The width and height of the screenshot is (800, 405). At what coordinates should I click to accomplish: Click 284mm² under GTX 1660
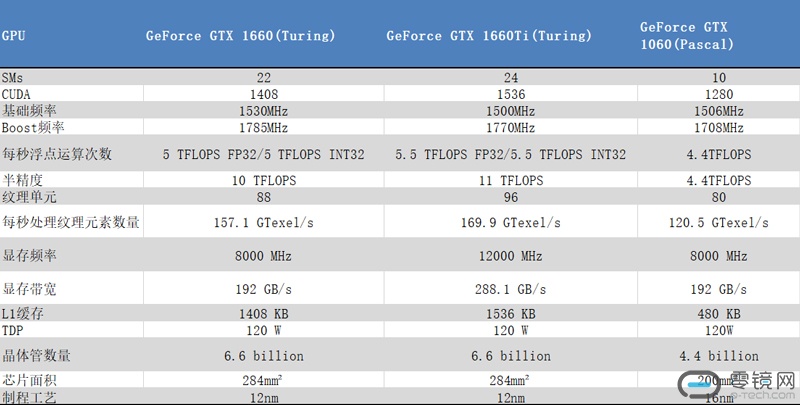[263, 380]
